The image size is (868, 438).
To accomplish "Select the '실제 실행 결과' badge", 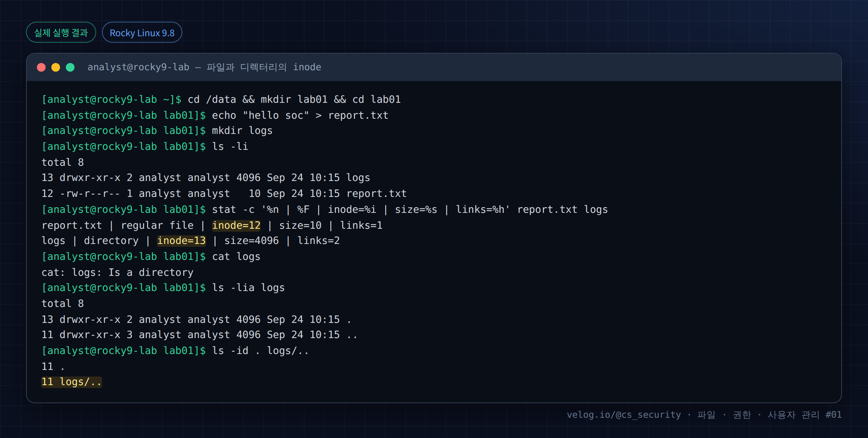I will click(61, 33).
